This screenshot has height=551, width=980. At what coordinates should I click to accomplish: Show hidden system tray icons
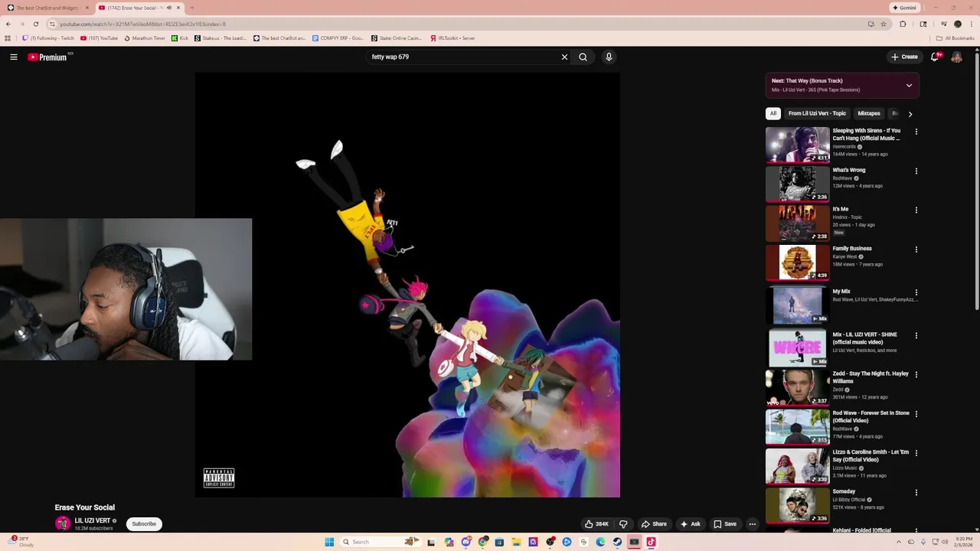pos(899,542)
